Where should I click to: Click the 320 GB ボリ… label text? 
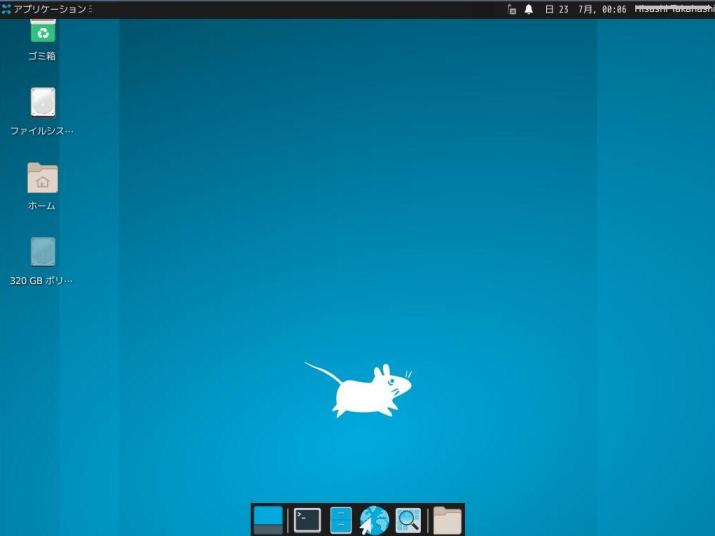pyautogui.click(x=41, y=281)
